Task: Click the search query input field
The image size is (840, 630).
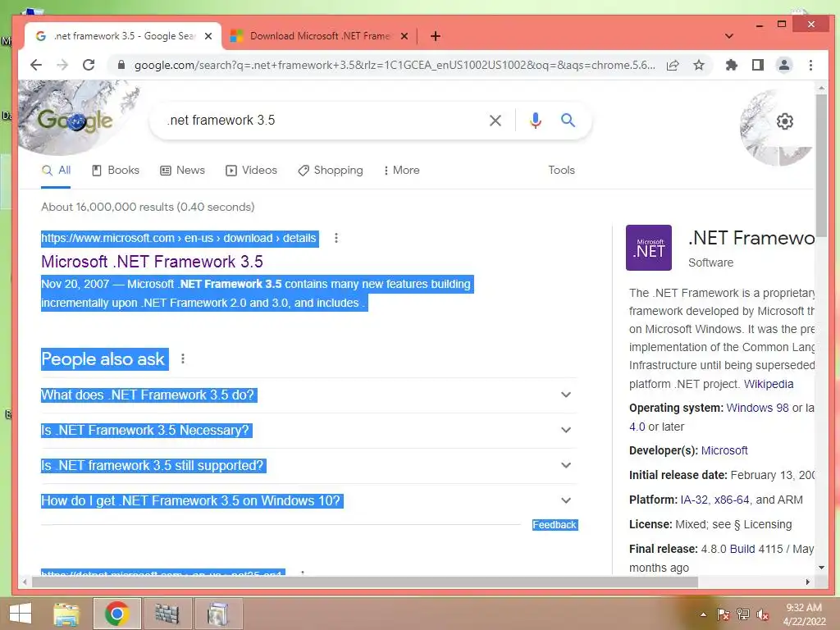Action: (322, 121)
